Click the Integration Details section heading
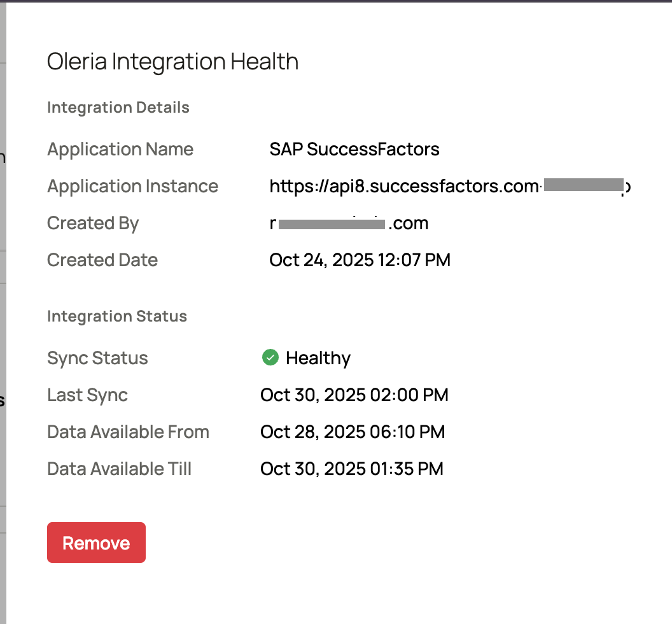 [118, 108]
